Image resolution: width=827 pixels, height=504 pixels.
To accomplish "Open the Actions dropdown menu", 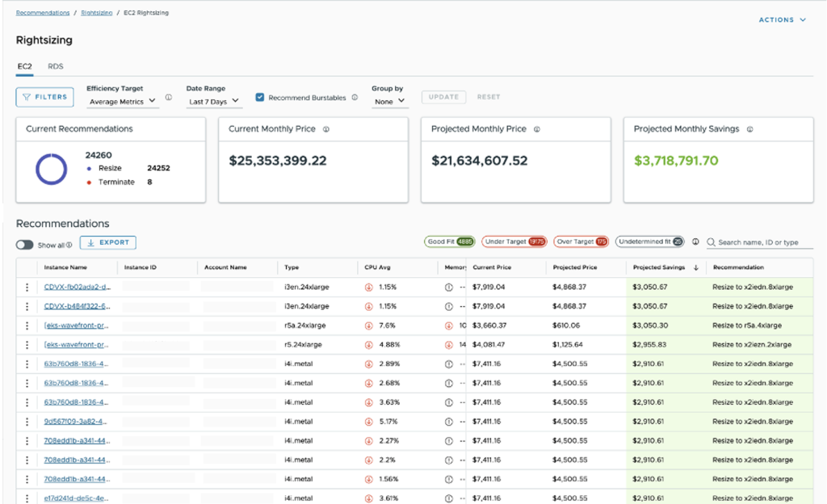I will 782,20.
